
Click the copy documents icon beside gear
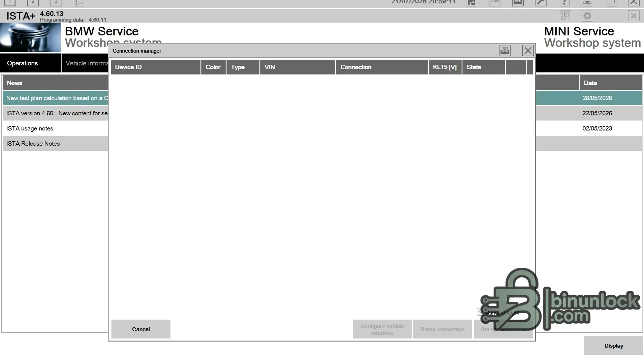564,16
